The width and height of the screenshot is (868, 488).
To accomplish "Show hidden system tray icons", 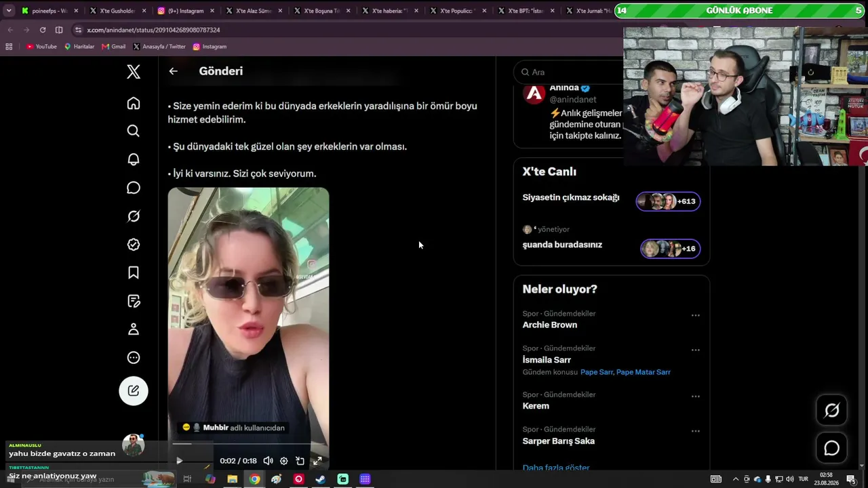I will click(x=736, y=479).
